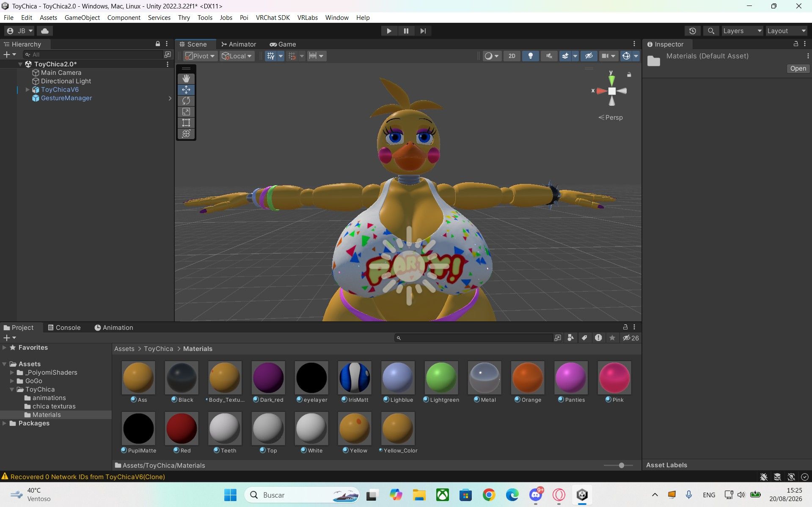
Task: Open the Layers dropdown
Action: pos(742,31)
